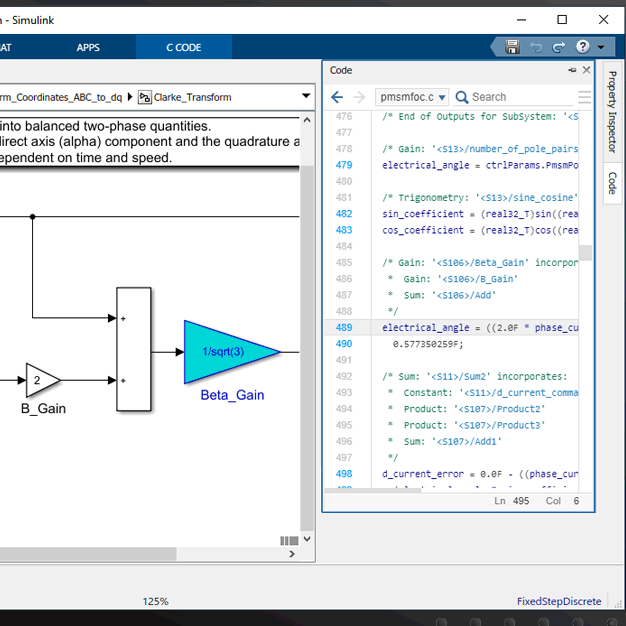This screenshot has width=626, height=626.
Task: Open the Code panel hamburger menu
Action: 584,97
